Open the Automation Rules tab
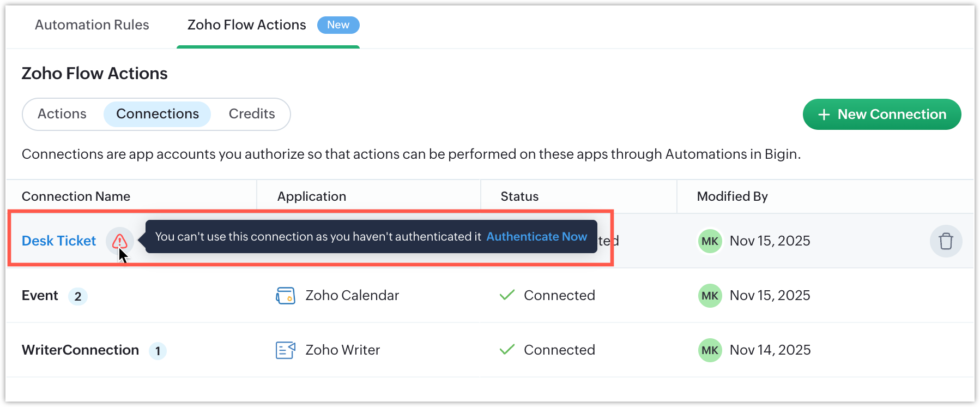This screenshot has width=980, height=407. click(92, 25)
